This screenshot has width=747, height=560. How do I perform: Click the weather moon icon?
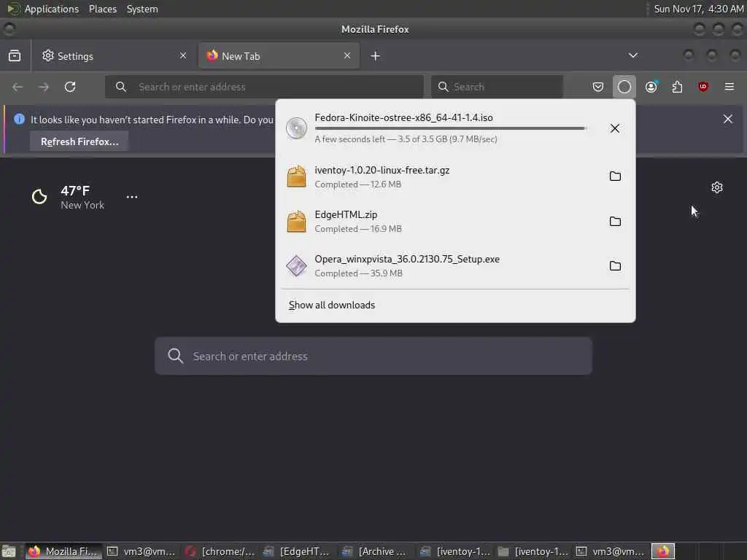[39, 197]
